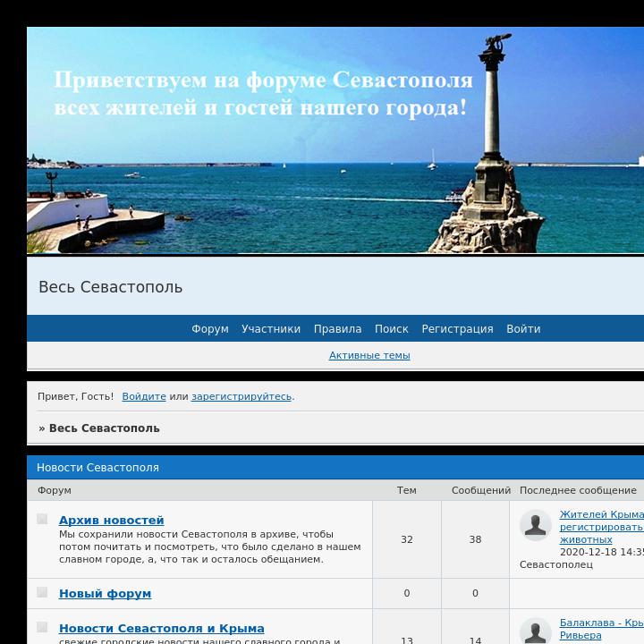644x644 pixels.
Task: Open the Участники menu item
Action: click(271, 329)
